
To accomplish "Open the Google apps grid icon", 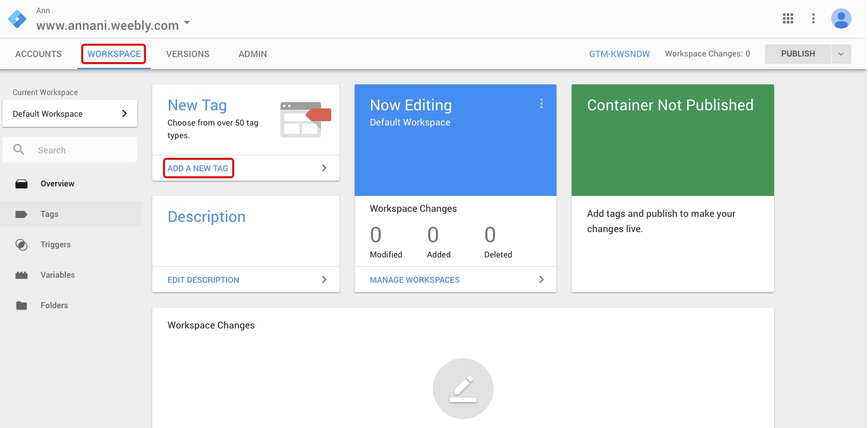I will point(788,18).
